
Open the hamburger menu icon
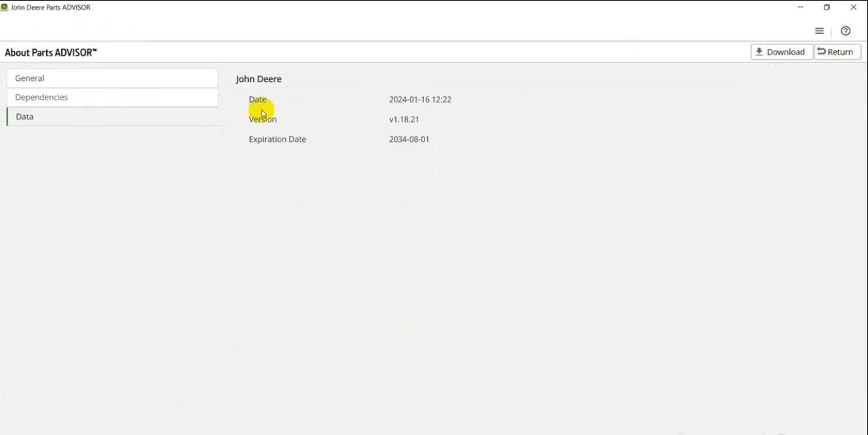tap(819, 31)
